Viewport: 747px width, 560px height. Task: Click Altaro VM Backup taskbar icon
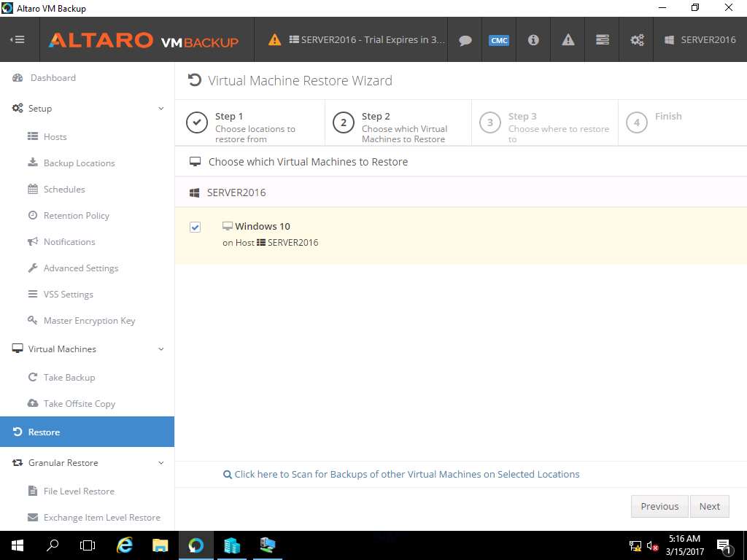196,545
